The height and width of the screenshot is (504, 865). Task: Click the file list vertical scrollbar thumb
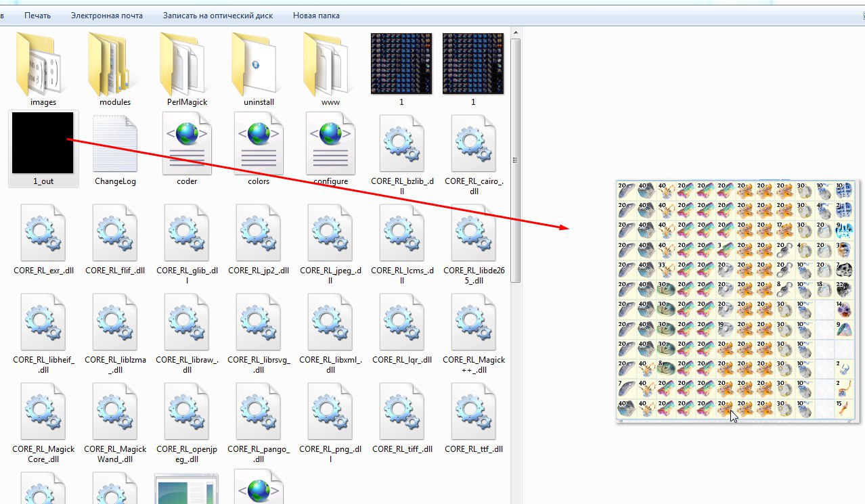coord(515,161)
